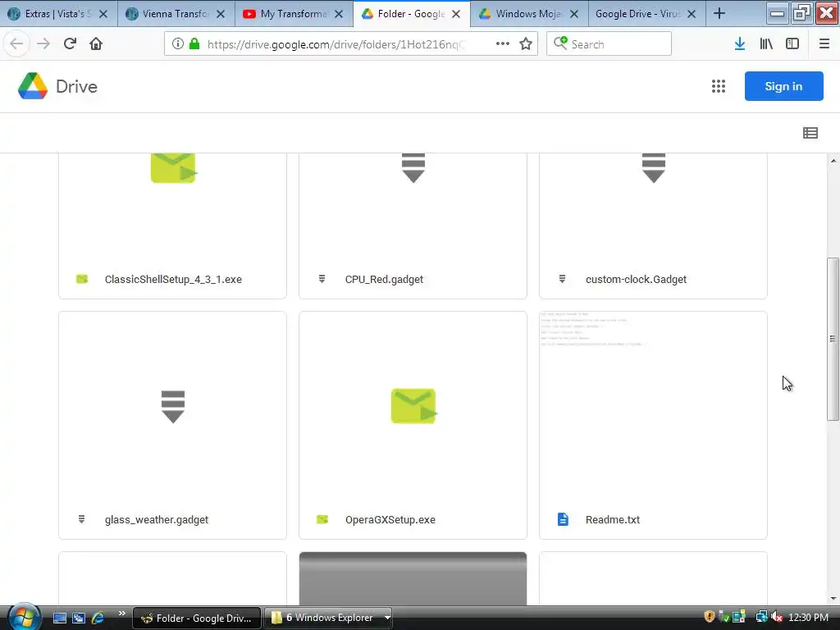The width and height of the screenshot is (840, 630).
Task: Click the Firefox forward arrow
Action: 43,44
